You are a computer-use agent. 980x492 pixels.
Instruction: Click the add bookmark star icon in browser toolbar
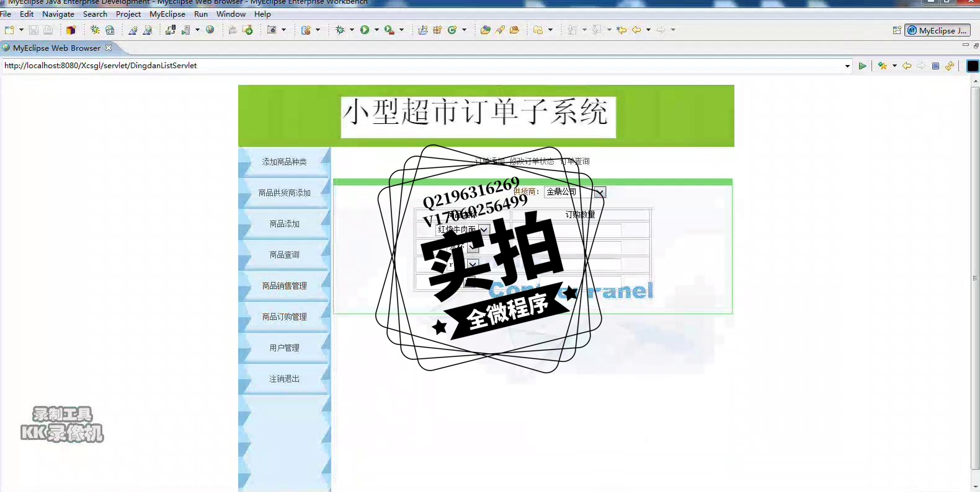click(883, 66)
